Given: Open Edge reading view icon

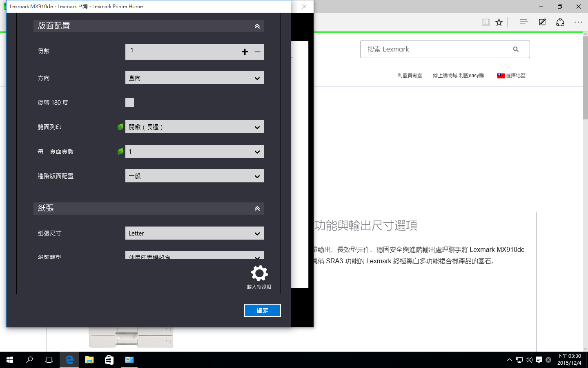Looking at the screenshot, I should click(x=486, y=22).
